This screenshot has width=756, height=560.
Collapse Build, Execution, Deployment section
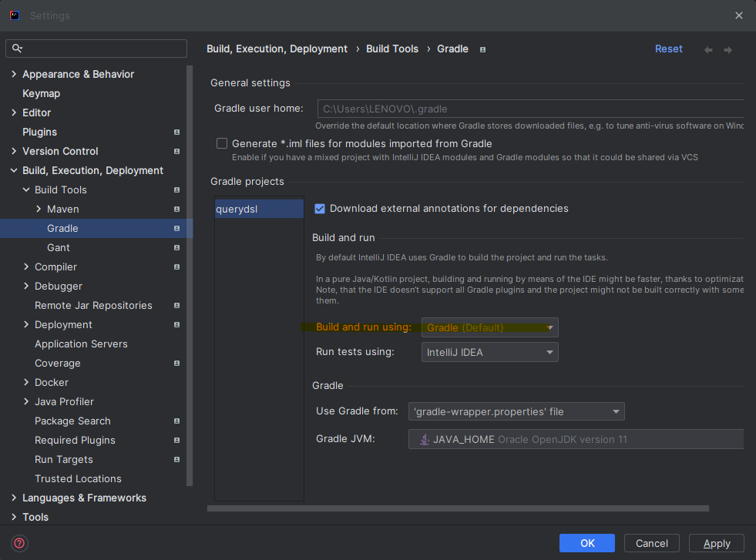(14, 170)
